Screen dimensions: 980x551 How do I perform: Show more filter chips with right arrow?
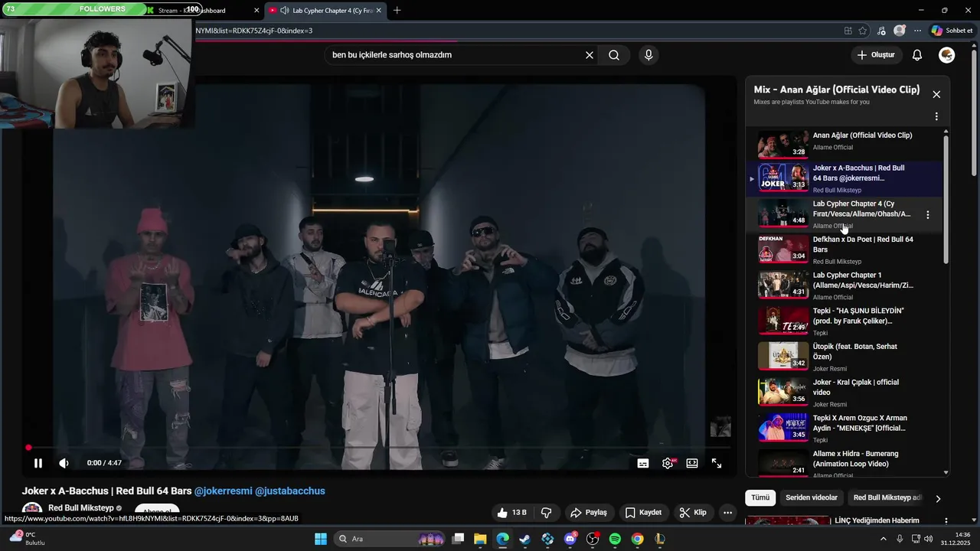coord(938,498)
